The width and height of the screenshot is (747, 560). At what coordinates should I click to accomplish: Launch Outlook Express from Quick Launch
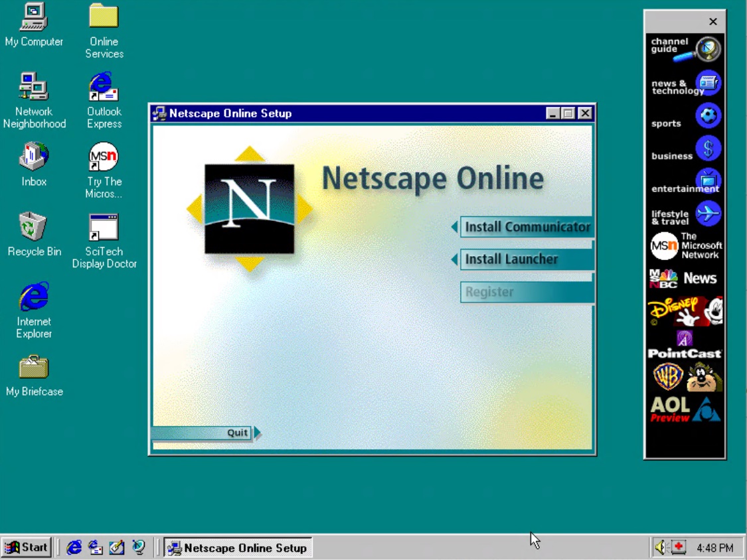(95, 547)
